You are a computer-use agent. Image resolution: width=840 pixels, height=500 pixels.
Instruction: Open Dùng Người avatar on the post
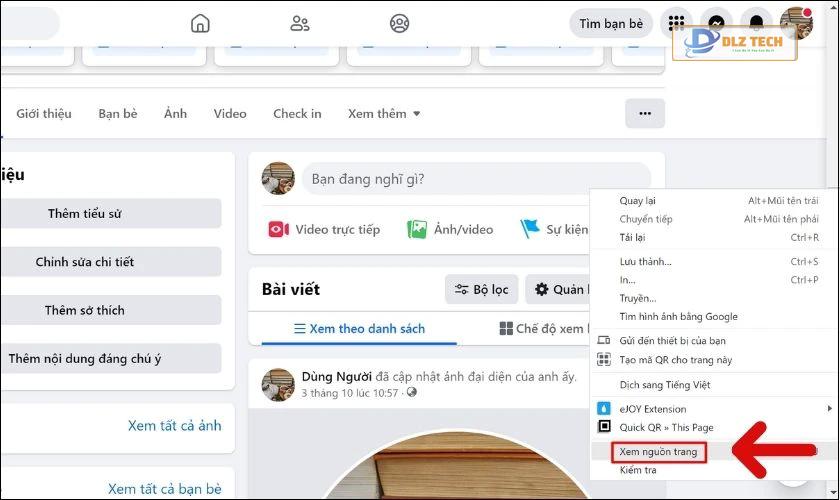pos(278,384)
